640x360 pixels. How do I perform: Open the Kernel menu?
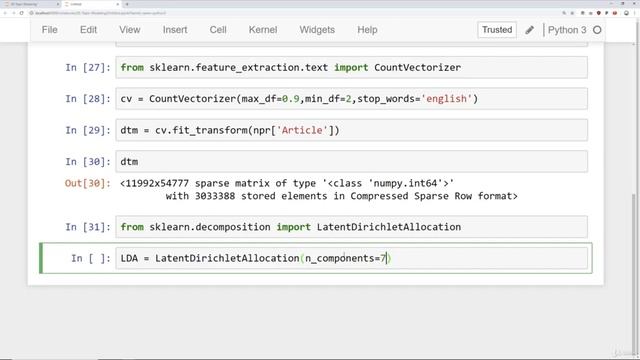coord(263,30)
